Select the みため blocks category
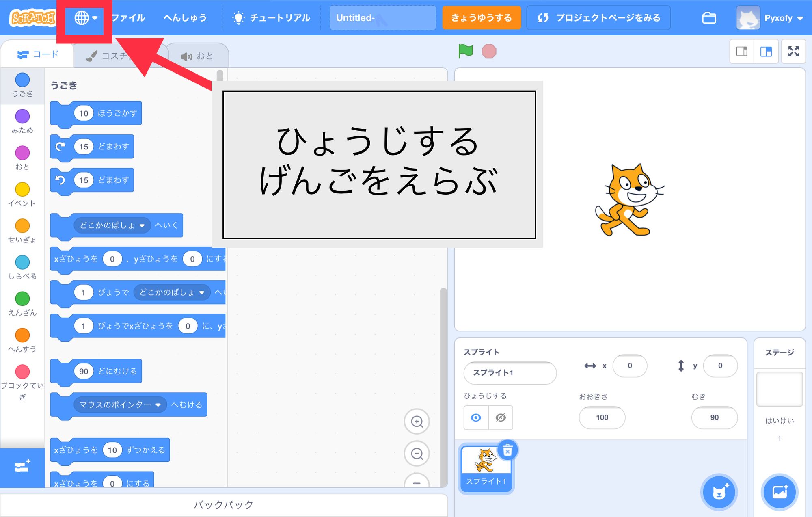 coord(22,119)
